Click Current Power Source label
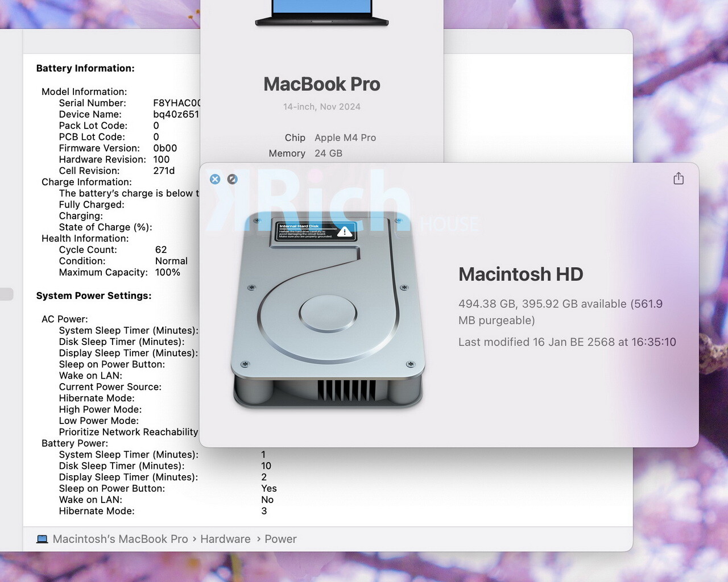Screen dimensions: 728x582 (110, 387)
